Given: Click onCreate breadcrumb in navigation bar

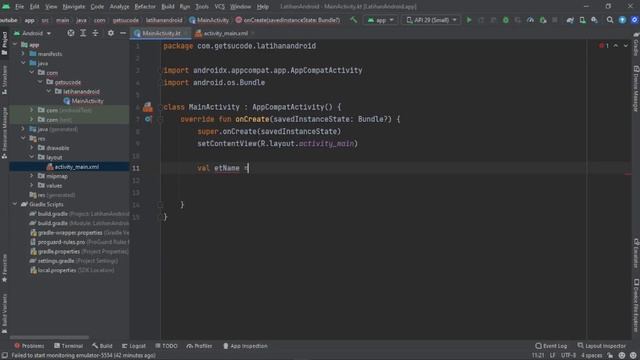Looking at the screenshot, I should click(288, 20).
